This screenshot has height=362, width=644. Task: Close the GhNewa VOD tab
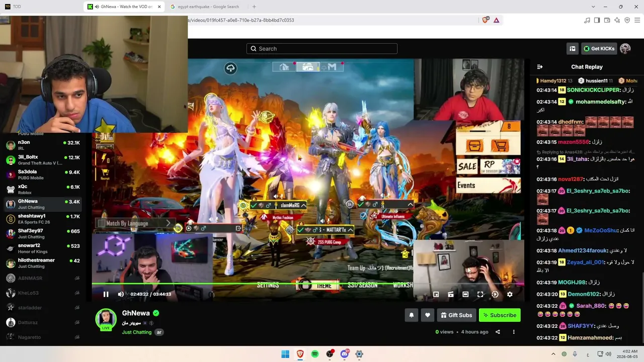pos(159,7)
